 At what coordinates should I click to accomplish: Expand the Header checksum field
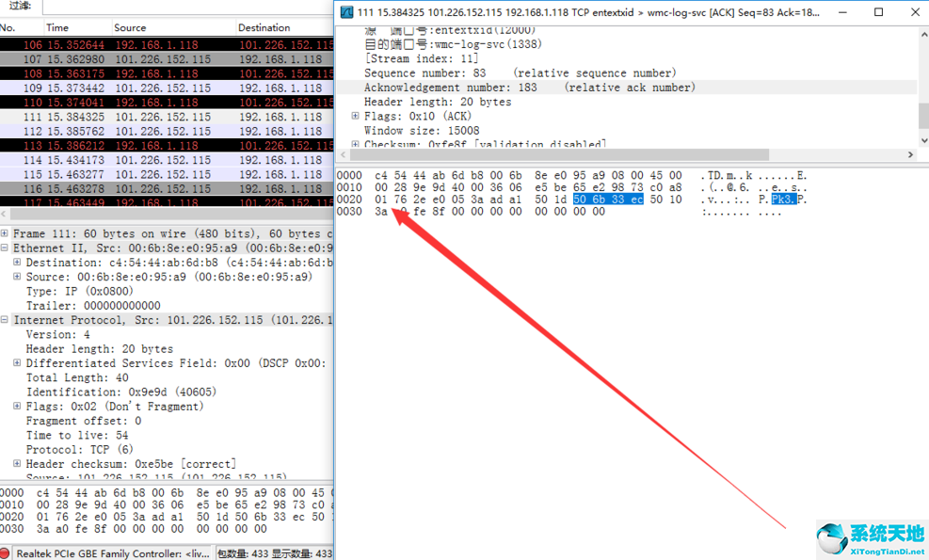pyautogui.click(x=16, y=464)
